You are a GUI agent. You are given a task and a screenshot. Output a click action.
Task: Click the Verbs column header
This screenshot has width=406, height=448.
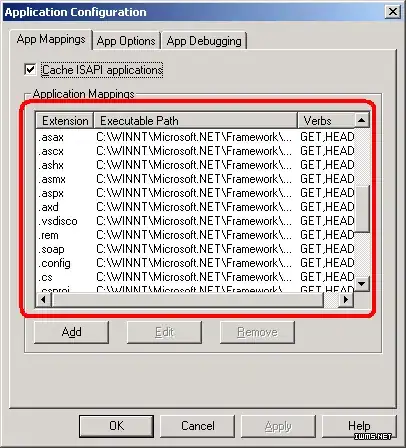click(326, 120)
